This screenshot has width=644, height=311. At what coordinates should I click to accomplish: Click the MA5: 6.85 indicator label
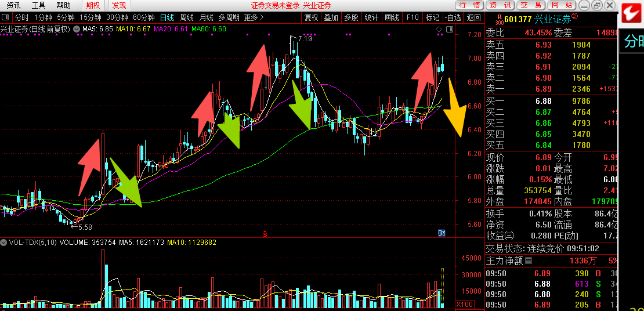coord(97,29)
